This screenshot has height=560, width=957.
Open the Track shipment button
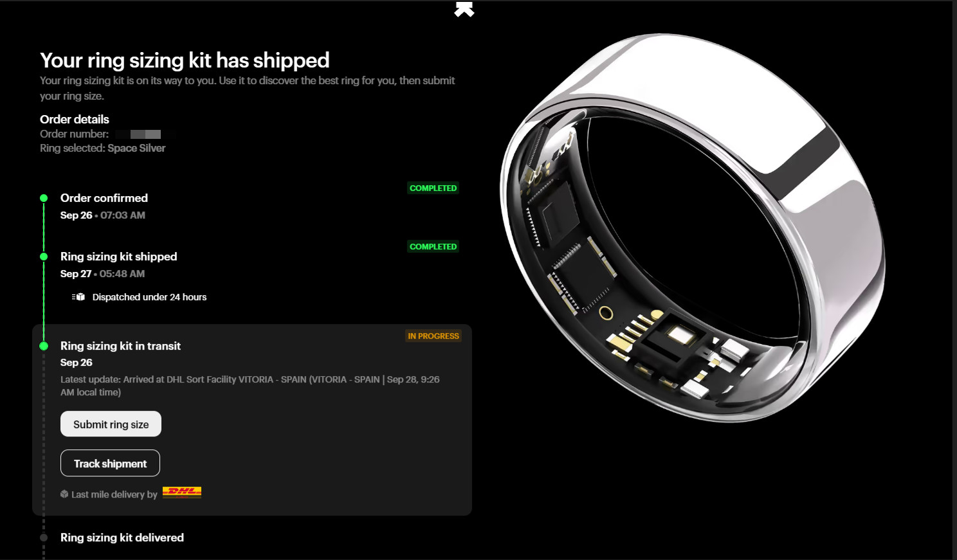click(110, 464)
